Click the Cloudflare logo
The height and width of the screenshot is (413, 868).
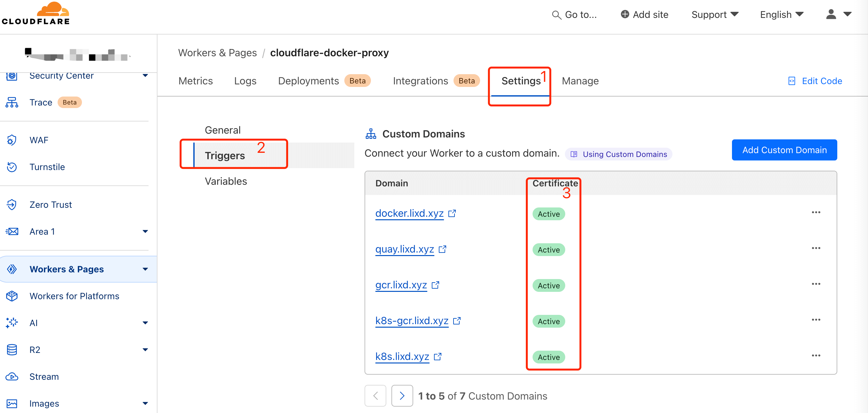(x=36, y=13)
